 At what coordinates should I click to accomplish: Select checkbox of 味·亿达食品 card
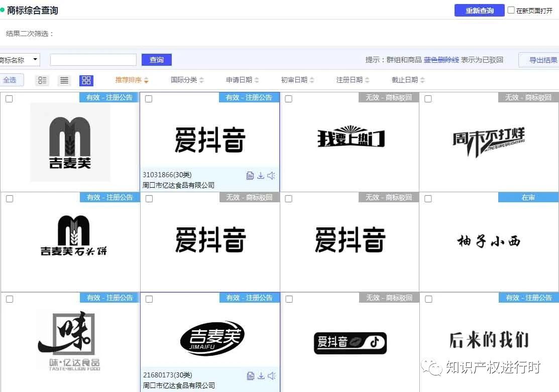(x=10, y=299)
